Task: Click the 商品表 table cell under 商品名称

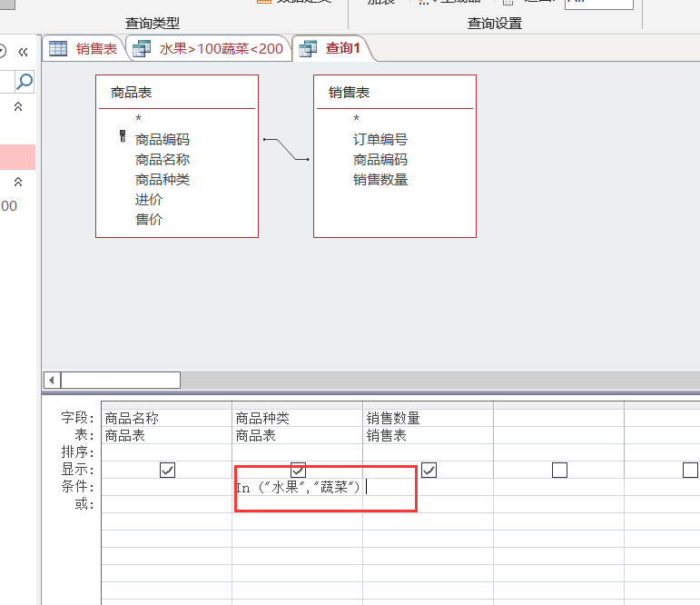Action: pos(166,435)
